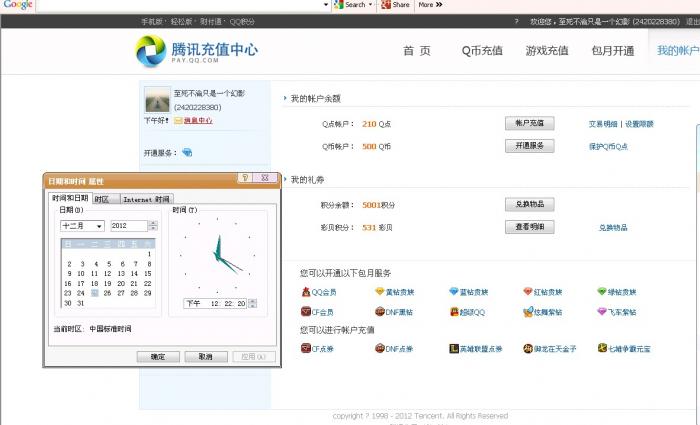
Task: Click the 红钻贵族 red diamond icon
Action: click(x=528, y=292)
